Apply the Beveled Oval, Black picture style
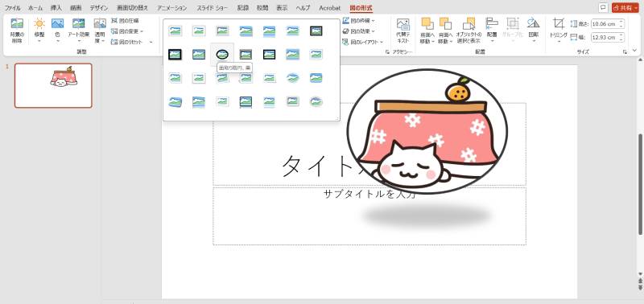644x304 pixels. pyautogui.click(x=222, y=54)
